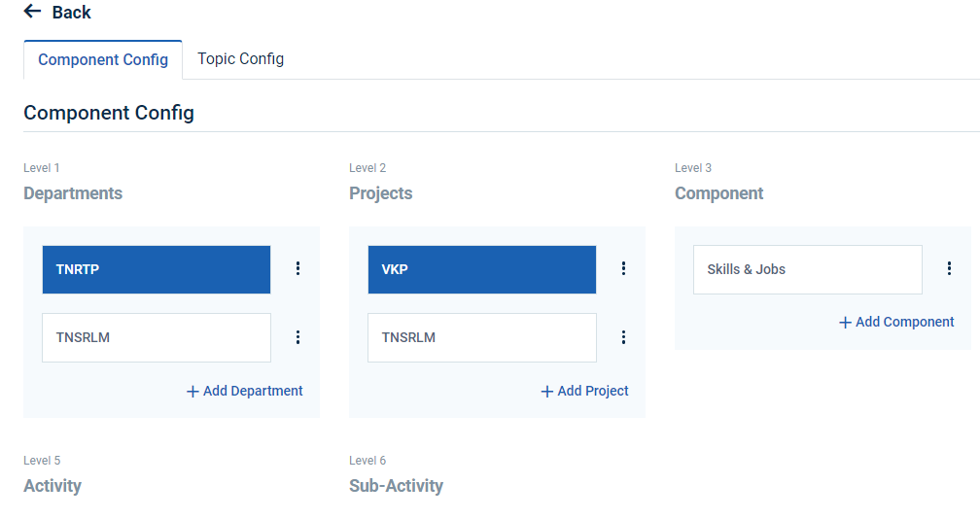Image resolution: width=980 pixels, height=519 pixels.
Task: Open the kebab menu for TNSRLM project
Action: tap(623, 337)
